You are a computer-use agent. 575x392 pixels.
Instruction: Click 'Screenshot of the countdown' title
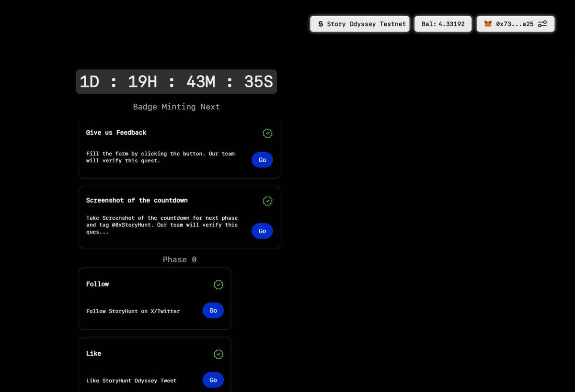137,200
